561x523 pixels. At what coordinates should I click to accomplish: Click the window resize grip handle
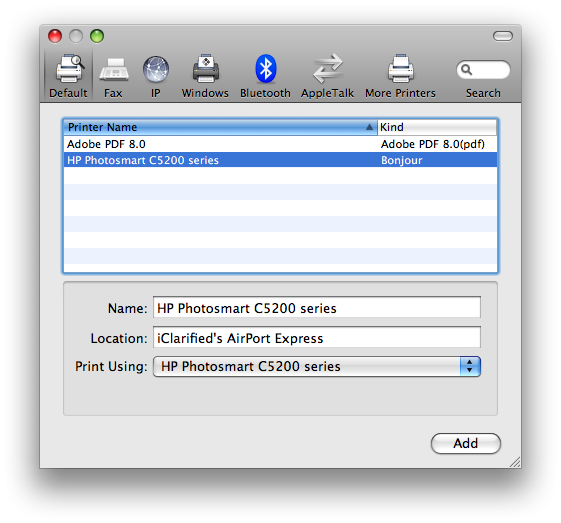515,462
